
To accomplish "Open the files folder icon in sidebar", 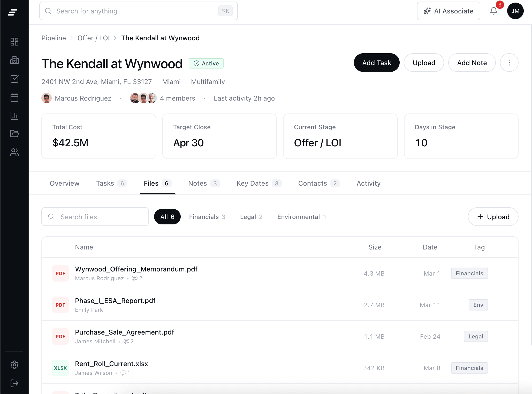I will point(14,134).
